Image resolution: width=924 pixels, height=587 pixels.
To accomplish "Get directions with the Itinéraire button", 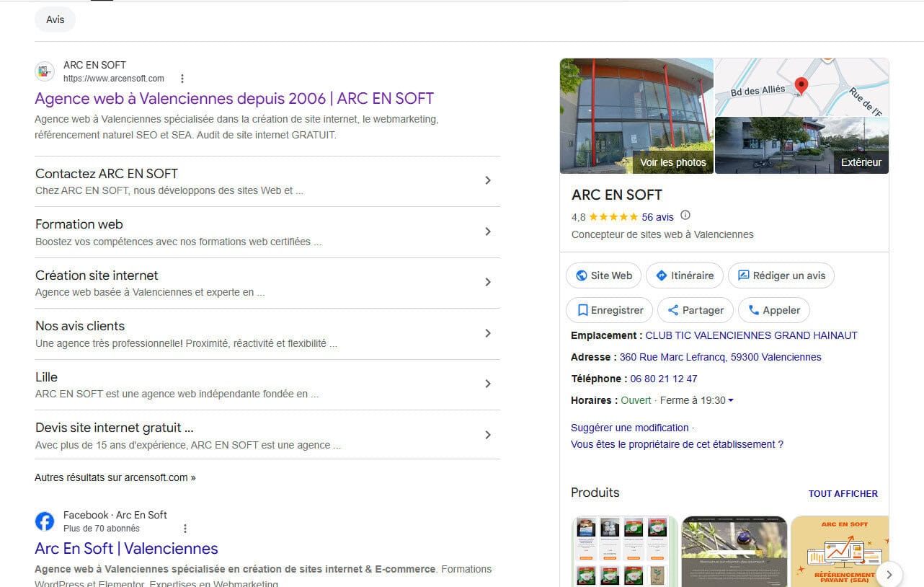I will pyautogui.click(x=685, y=275).
